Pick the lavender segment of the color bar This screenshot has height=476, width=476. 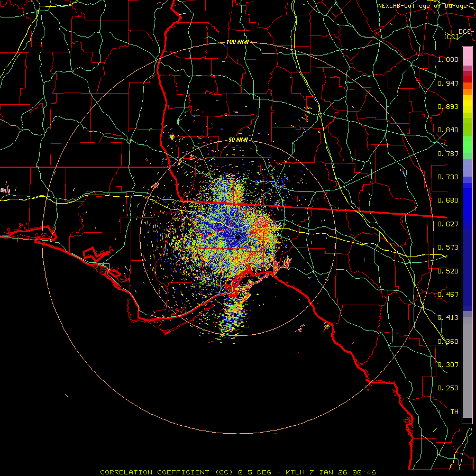467,168
